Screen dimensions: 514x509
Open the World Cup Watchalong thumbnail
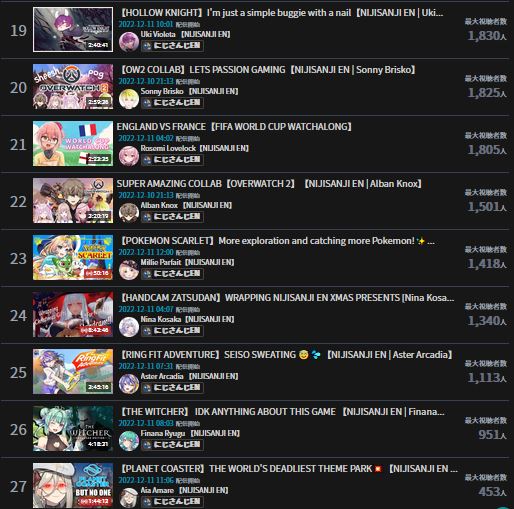(73, 144)
